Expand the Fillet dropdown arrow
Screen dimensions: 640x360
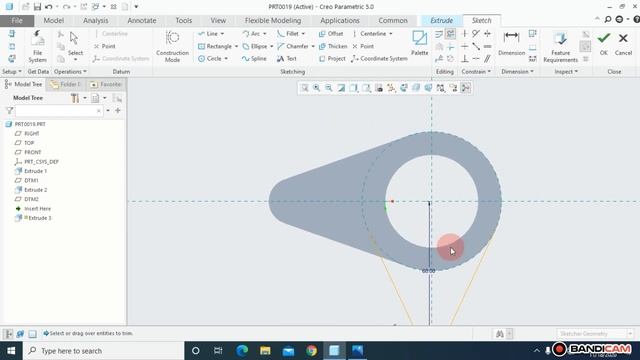click(x=303, y=34)
